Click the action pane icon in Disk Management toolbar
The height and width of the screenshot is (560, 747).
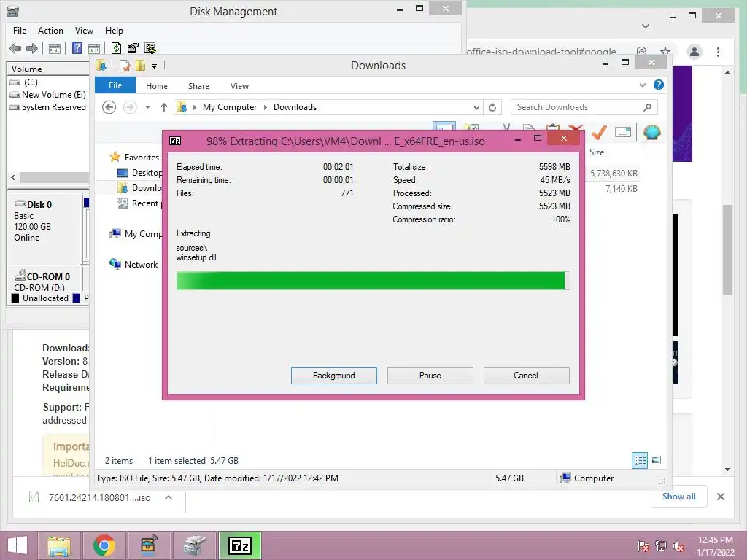pyautogui.click(x=94, y=49)
